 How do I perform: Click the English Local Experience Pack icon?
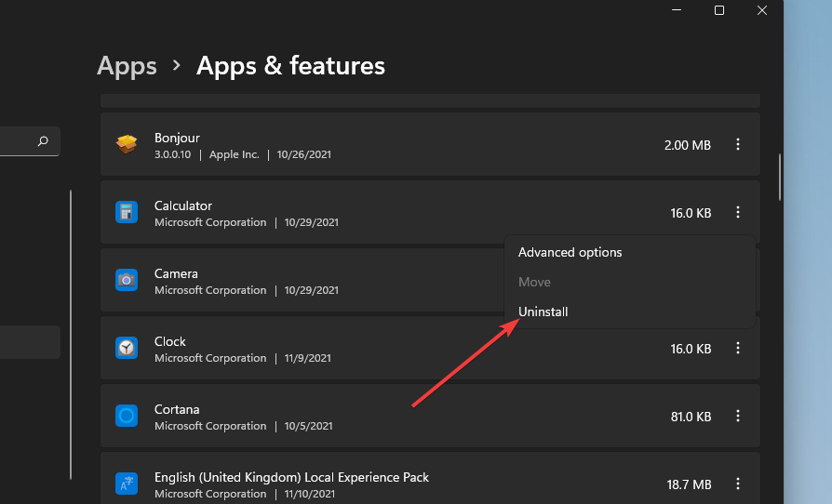click(127, 484)
